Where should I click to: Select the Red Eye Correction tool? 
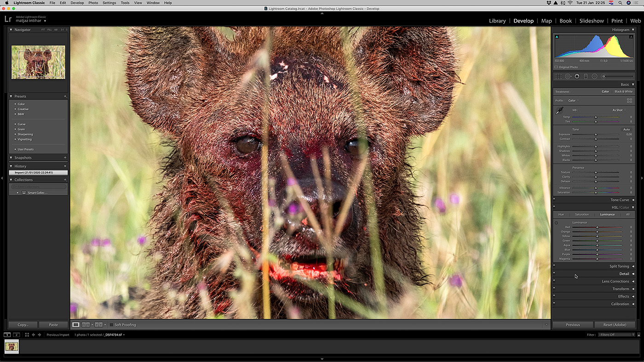pyautogui.click(x=577, y=76)
